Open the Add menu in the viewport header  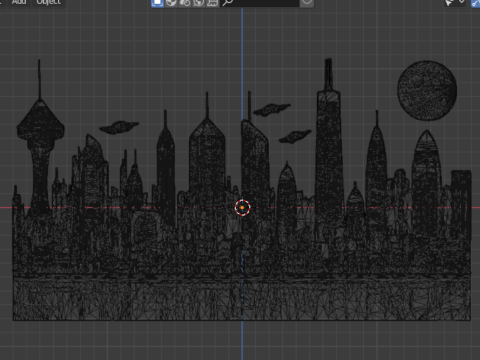(19, 2)
